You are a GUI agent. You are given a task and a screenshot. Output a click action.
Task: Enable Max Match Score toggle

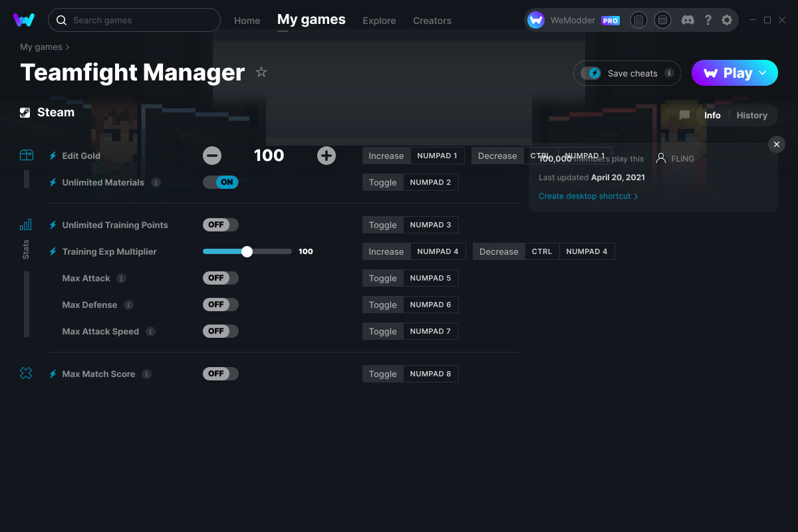pos(221,374)
